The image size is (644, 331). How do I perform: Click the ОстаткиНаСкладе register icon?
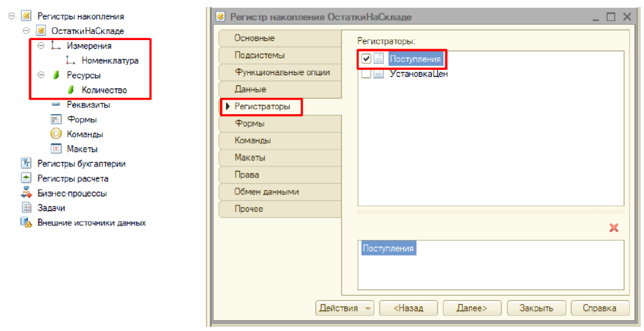coord(41,31)
